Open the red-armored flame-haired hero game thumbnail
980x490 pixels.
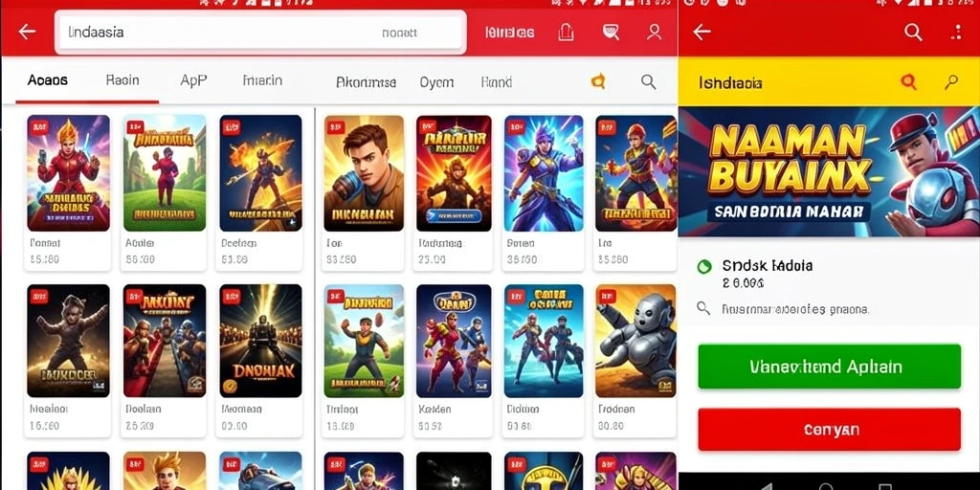pos(68,173)
